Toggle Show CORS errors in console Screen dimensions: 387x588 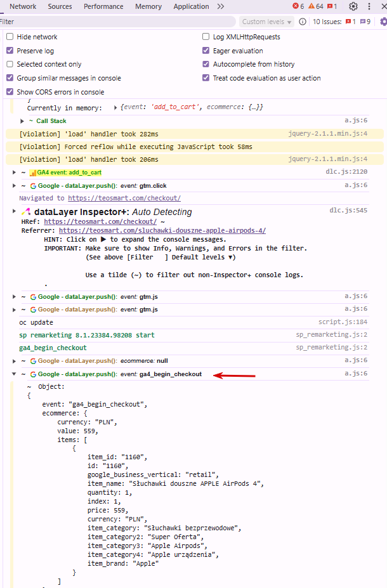click(x=10, y=91)
